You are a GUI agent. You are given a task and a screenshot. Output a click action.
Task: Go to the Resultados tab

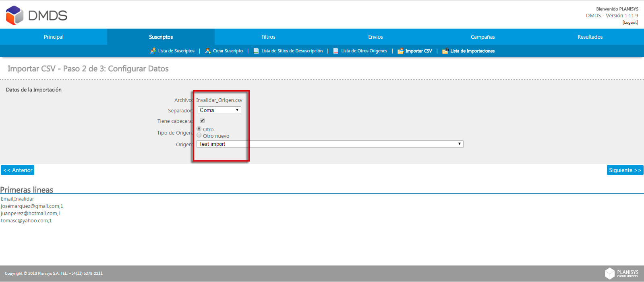pyautogui.click(x=590, y=37)
